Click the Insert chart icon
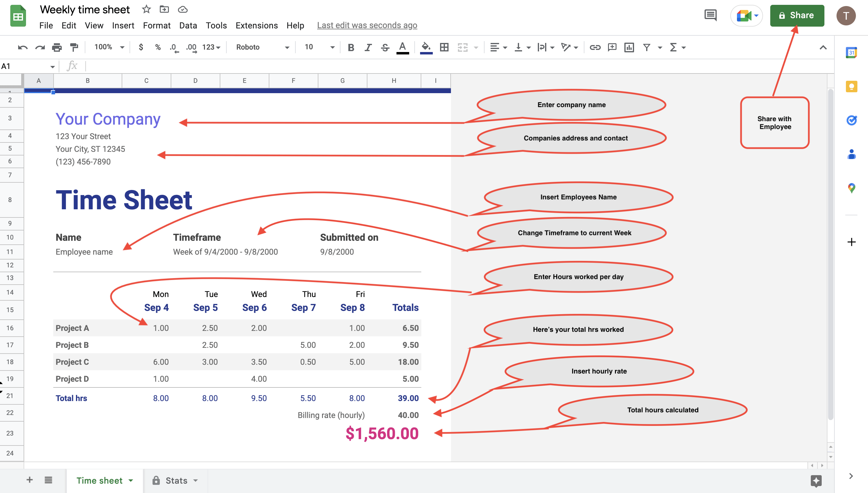 point(629,47)
